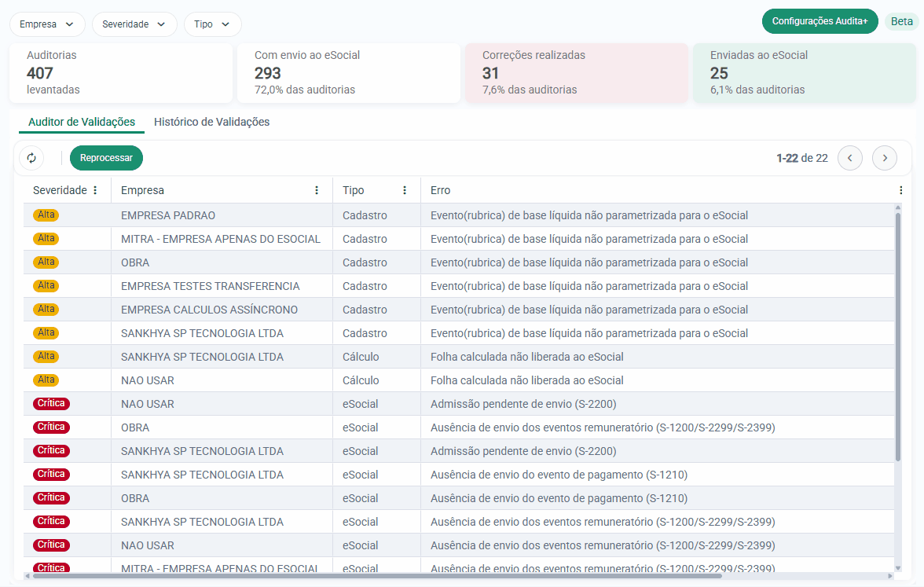Expand the Severidade filter dropdown
Screen dimensions: 924x587
tap(134, 24)
